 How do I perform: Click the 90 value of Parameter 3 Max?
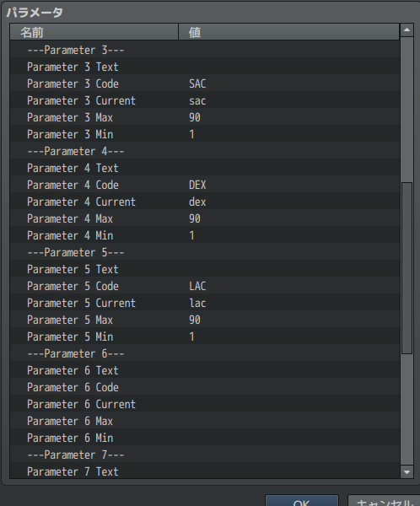(195, 117)
